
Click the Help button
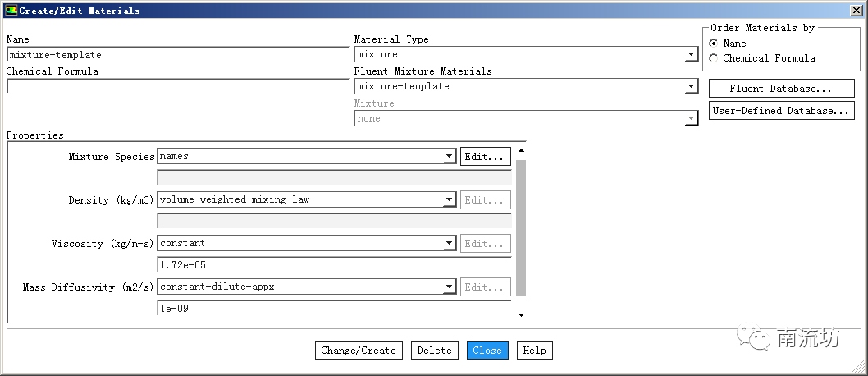pyautogui.click(x=534, y=351)
